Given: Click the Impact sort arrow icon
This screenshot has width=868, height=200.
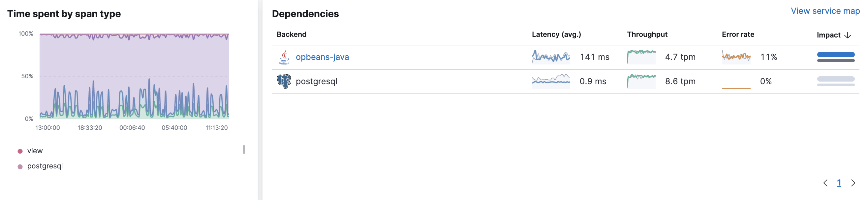Looking at the screenshot, I should (x=848, y=35).
